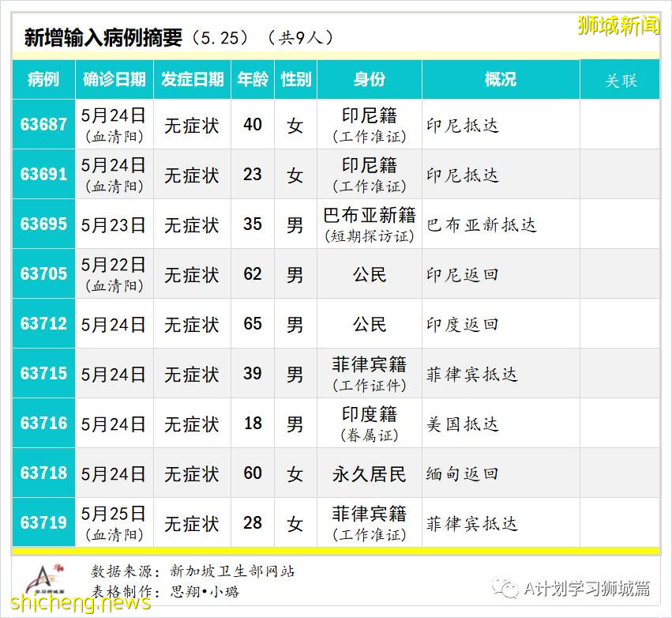Click the 身份 column header cell

pos(369,79)
